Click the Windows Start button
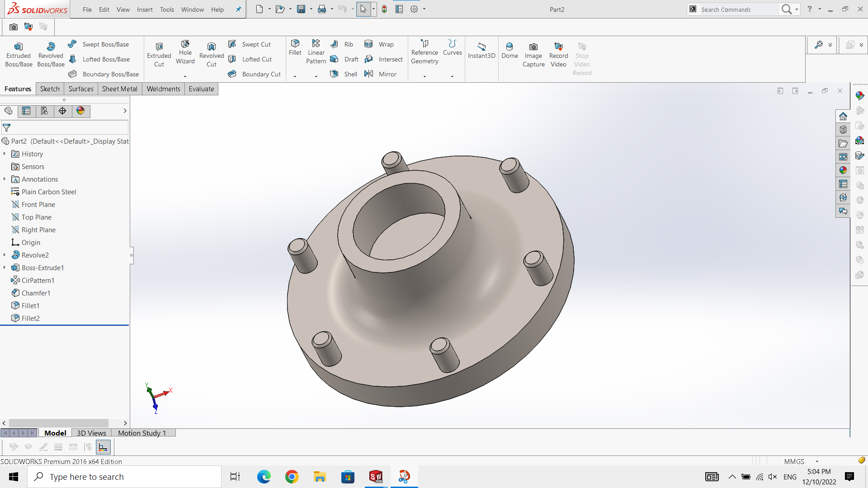Viewport: 868px width, 488px height. pos(14,477)
